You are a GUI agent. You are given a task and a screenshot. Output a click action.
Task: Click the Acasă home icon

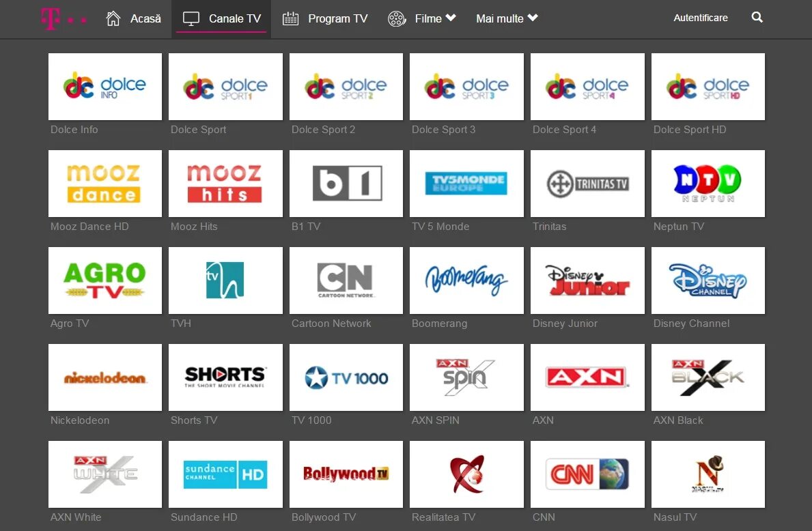click(x=113, y=18)
